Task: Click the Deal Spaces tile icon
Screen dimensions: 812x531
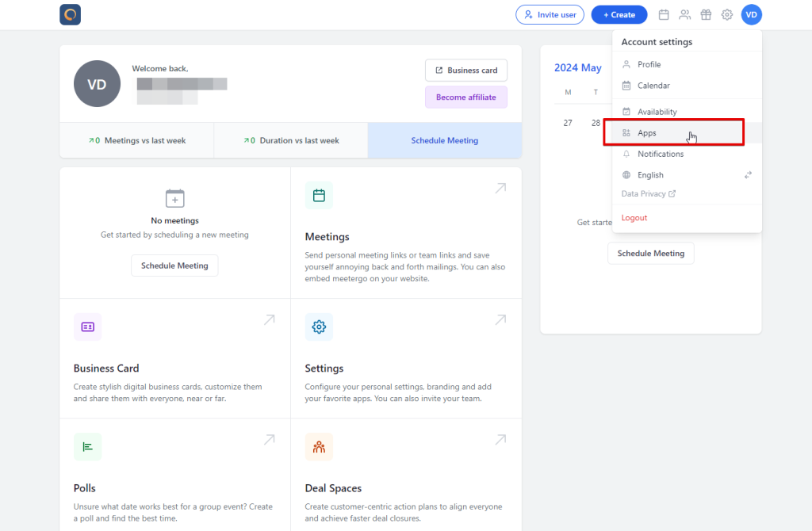Action: 319,447
